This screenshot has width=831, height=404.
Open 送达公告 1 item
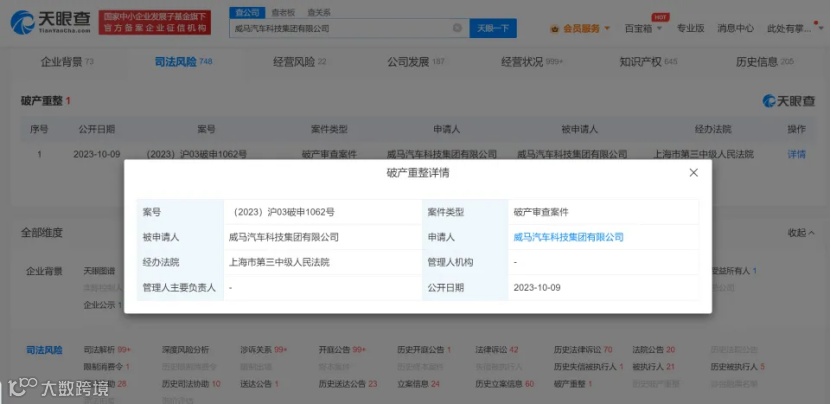[259, 383]
